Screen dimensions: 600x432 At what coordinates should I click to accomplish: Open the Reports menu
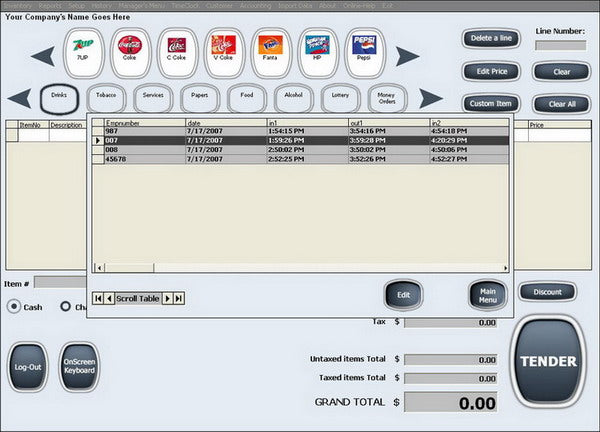[50, 6]
